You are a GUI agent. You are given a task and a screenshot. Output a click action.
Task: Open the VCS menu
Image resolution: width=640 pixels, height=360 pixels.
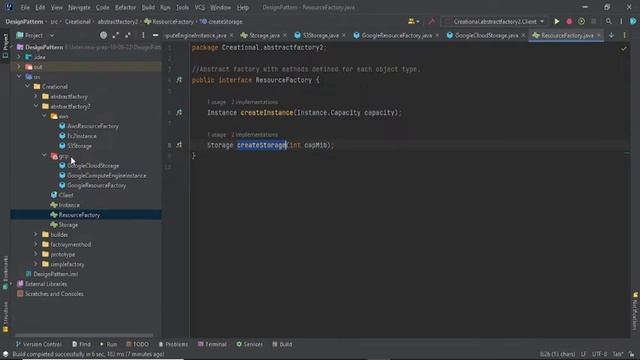click(200, 7)
